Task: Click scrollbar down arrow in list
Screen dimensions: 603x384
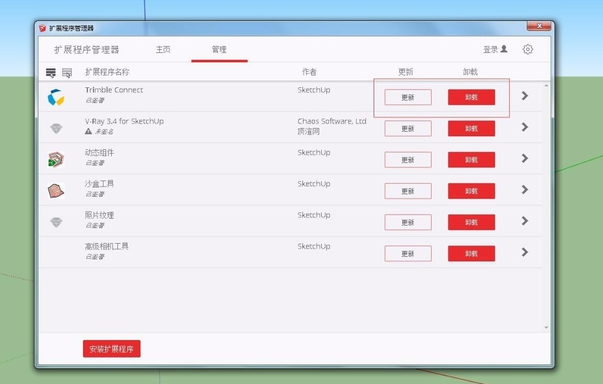Action: (x=546, y=327)
